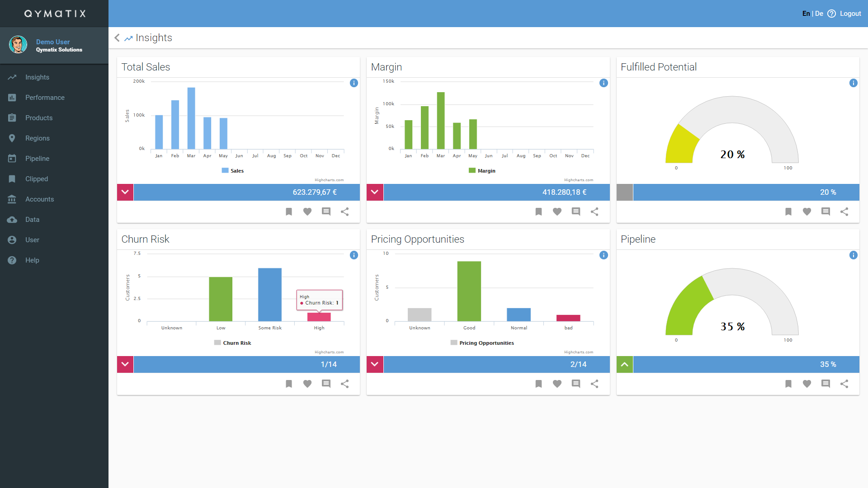Expand the Churn Risk chart details
The image size is (868, 488).
coord(125,364)
